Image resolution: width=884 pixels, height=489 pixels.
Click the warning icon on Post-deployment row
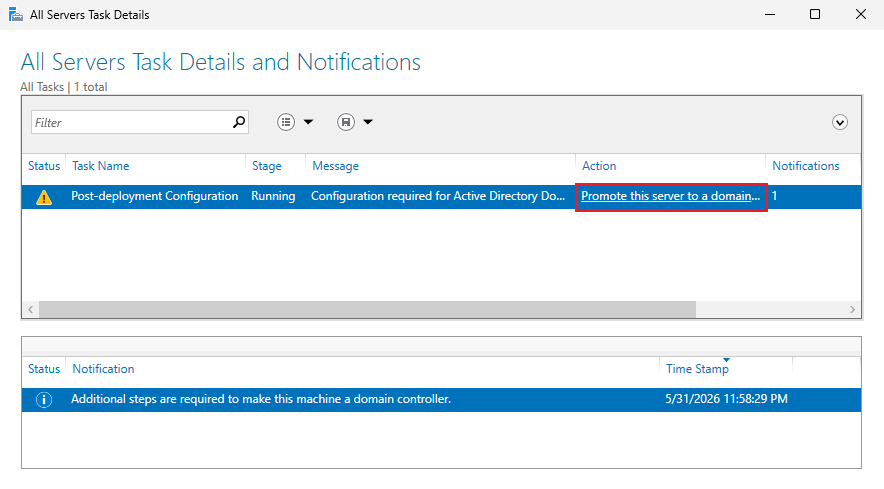click(43, 197)
